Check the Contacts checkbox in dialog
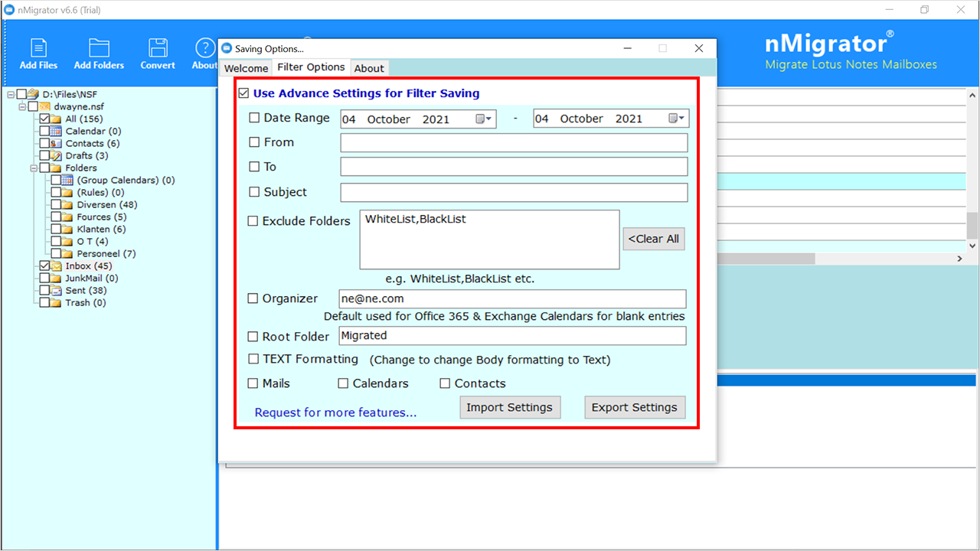 pos(445,383)
